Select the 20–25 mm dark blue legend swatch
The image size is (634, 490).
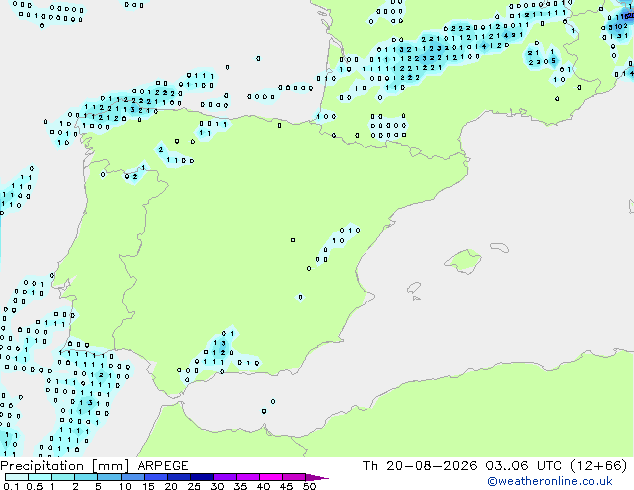[x=179, y=477]
